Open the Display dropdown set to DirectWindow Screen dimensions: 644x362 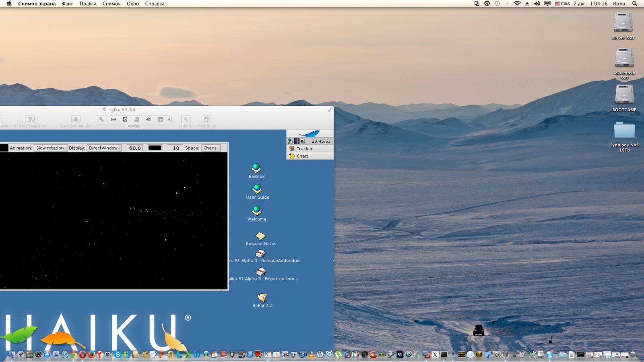(x=104, y=148)
